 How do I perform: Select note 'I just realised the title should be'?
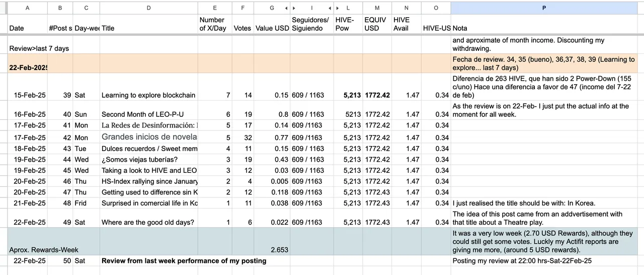point(544,203)
